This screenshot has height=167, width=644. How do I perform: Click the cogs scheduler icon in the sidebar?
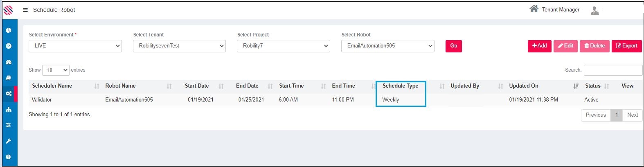click(9, 94)
